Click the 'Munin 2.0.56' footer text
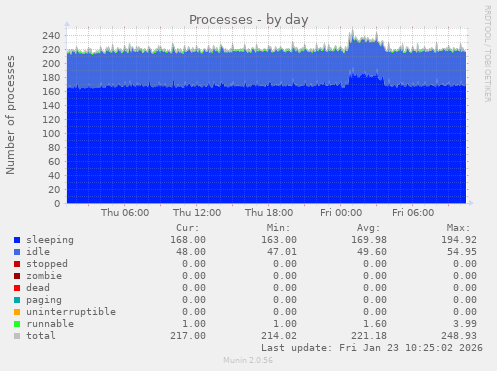Screen dimensions: 497x371 (248, 360)
